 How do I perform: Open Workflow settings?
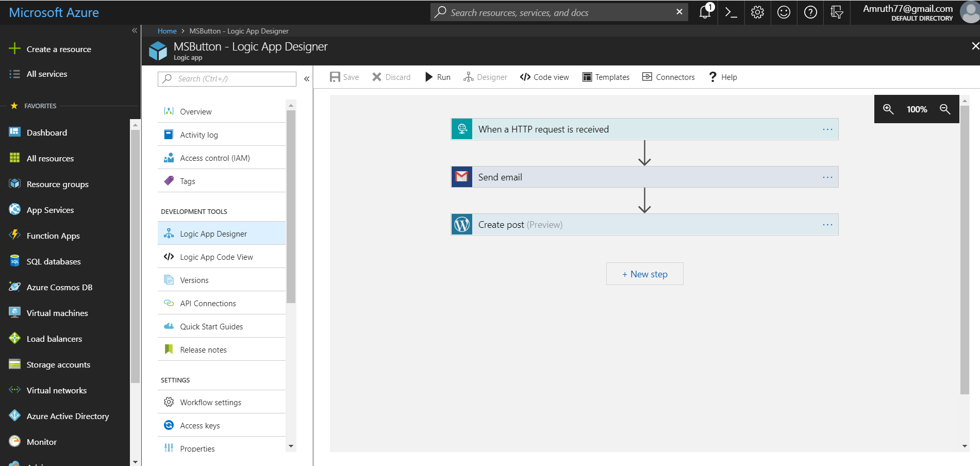(210, 402)
